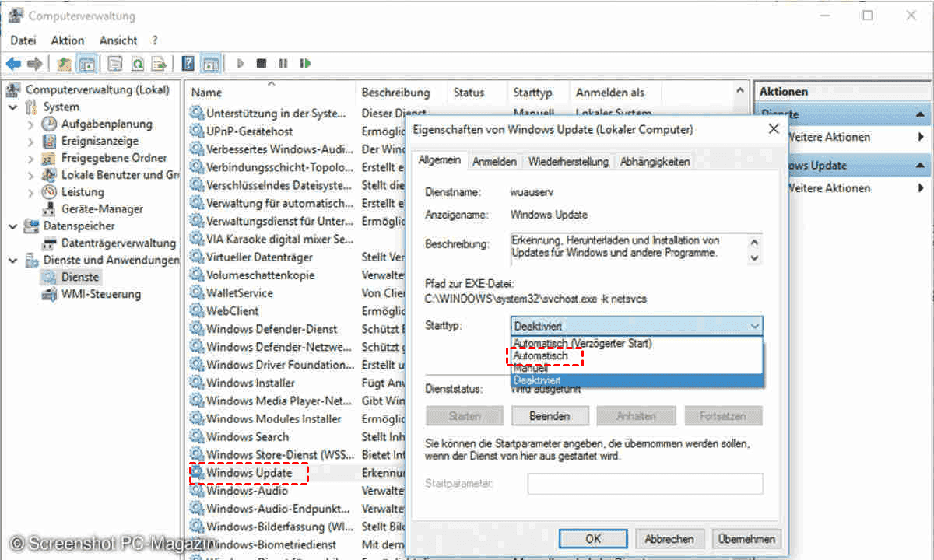Click the blue Back arrow in toolbar

tap(13, 64)
